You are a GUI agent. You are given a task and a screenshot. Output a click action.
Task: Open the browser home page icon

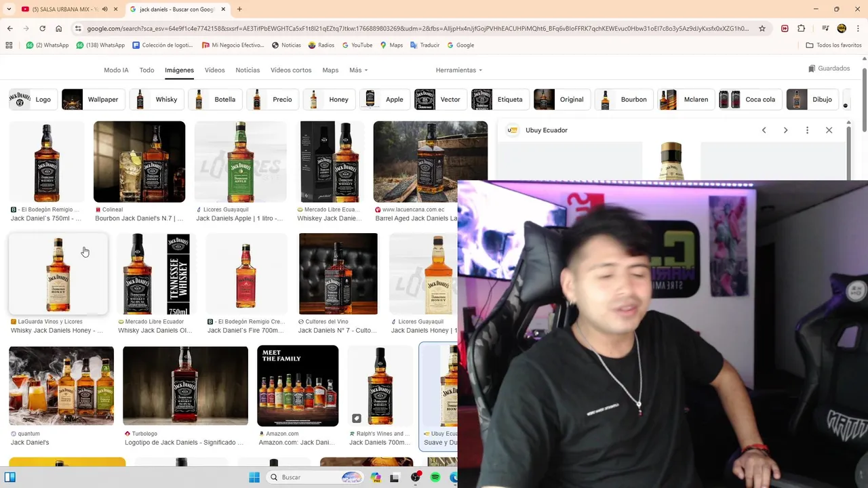tap(58, 28)
